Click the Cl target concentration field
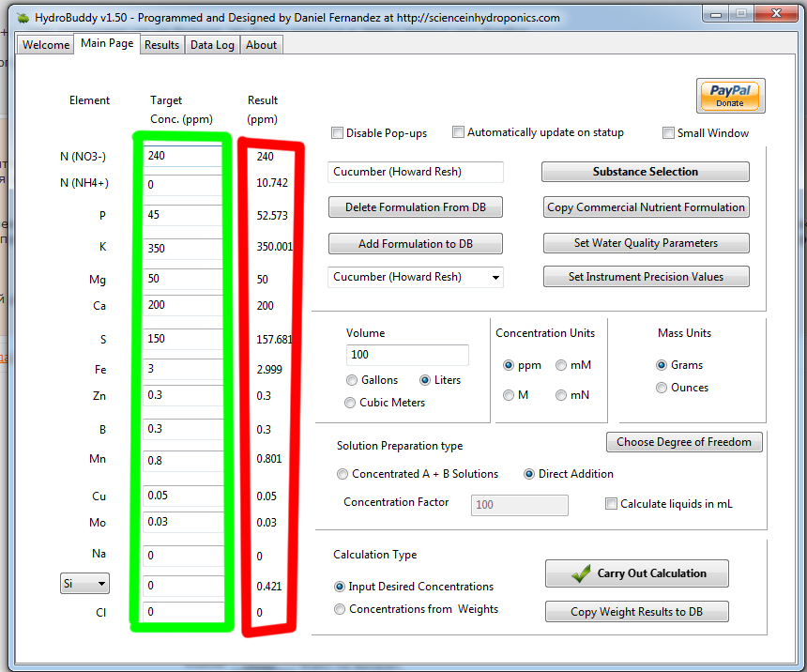This screenshot has height=672, width=807. (183, 612)
